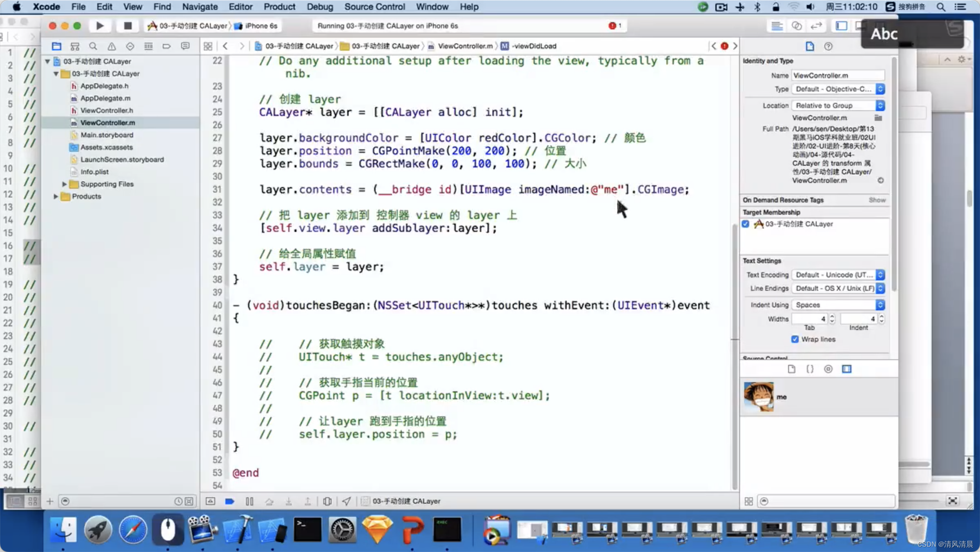Expand the 03-手动创建 CALayer group

(x=55, y=73)
